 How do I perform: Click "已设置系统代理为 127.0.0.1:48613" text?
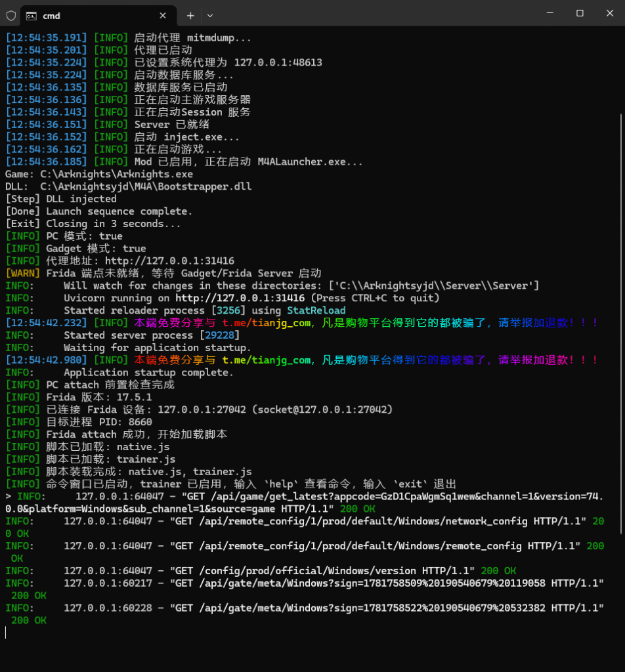coord(228,62)
